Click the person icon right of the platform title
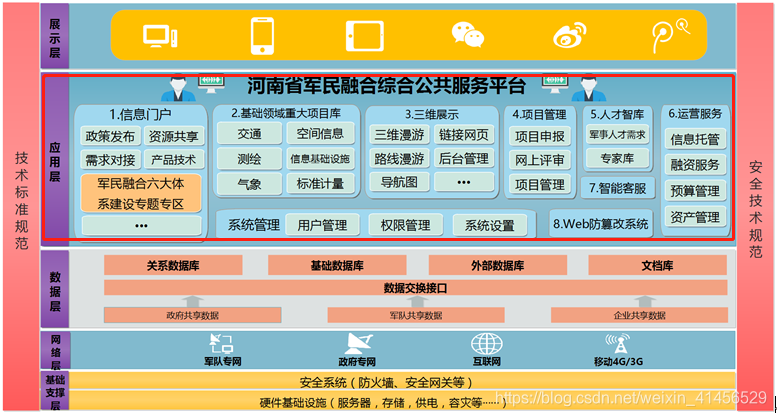Viewport: 777px width, 417px height. point(589,89)
